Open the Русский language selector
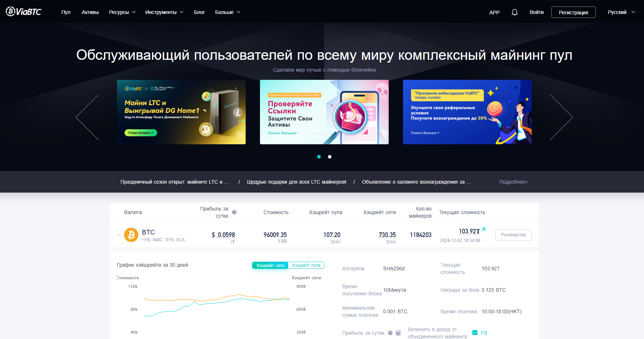Image resolution: width=644 pixels, height=339 pixels. 621,12
